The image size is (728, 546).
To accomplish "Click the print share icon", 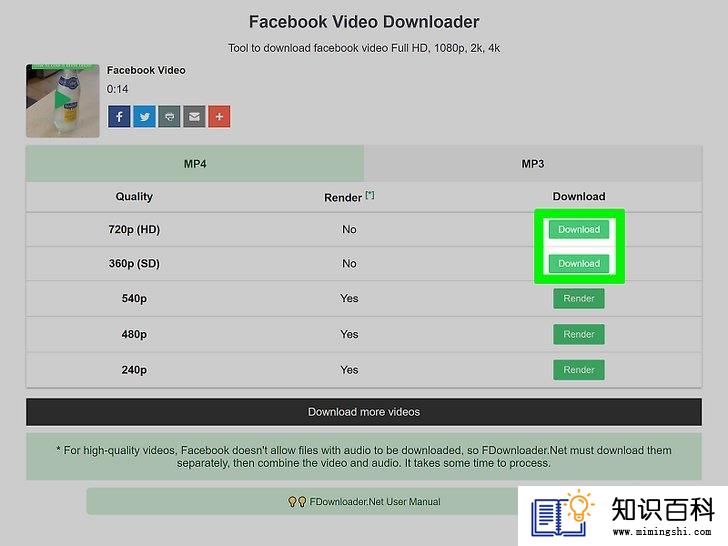I will point(169,117).
